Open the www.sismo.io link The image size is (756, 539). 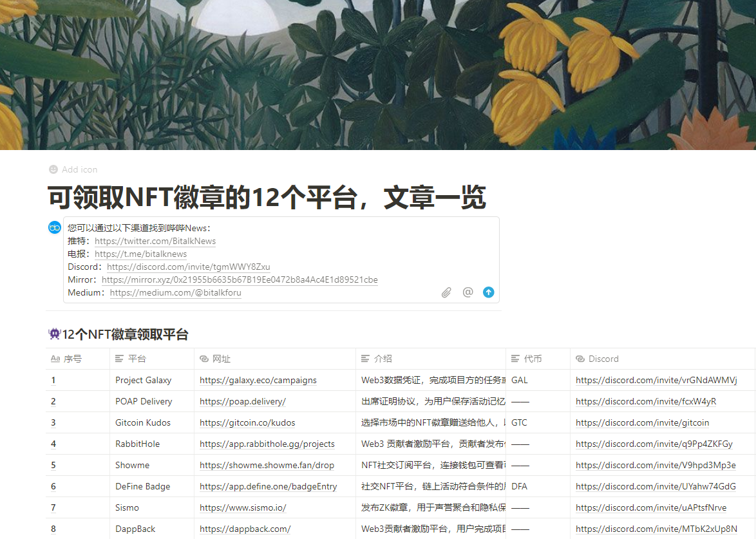tap(243, 507)
